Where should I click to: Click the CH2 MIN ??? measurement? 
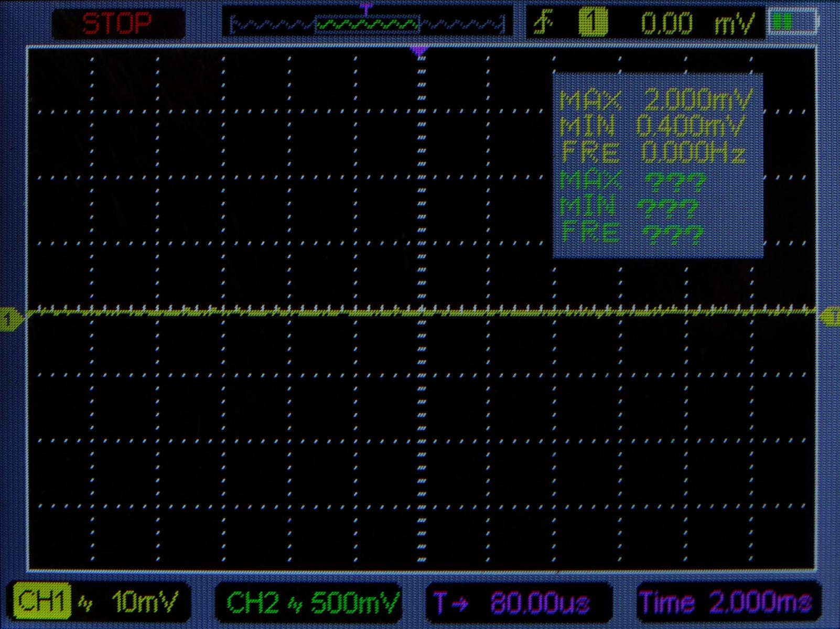(x=629, y=206)
